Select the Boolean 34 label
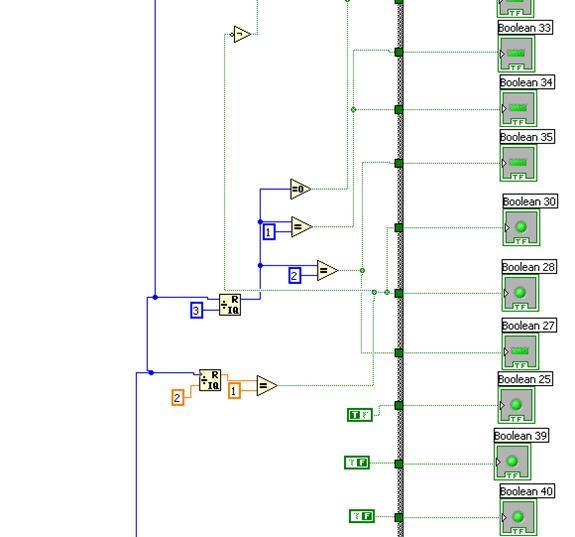The height and width of the screenshot is (537, 575). point(527,82)
